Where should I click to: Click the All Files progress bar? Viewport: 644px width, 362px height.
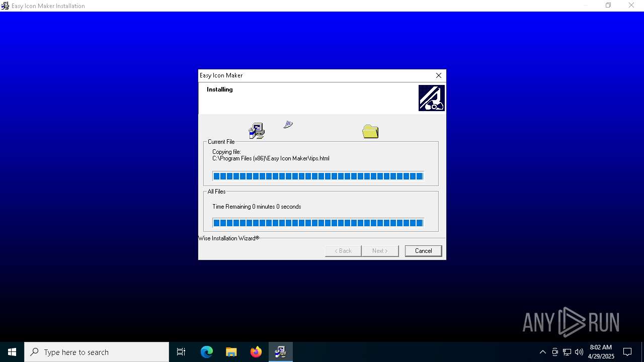(318, 223)
